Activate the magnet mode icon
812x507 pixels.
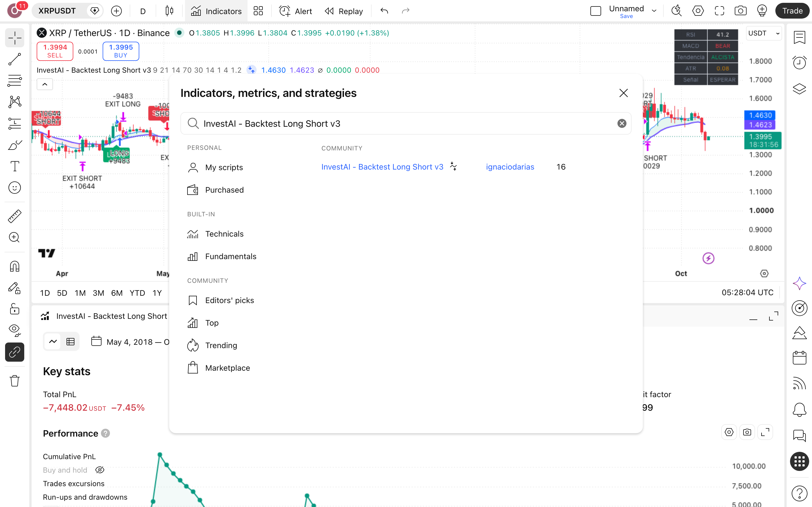14,266
